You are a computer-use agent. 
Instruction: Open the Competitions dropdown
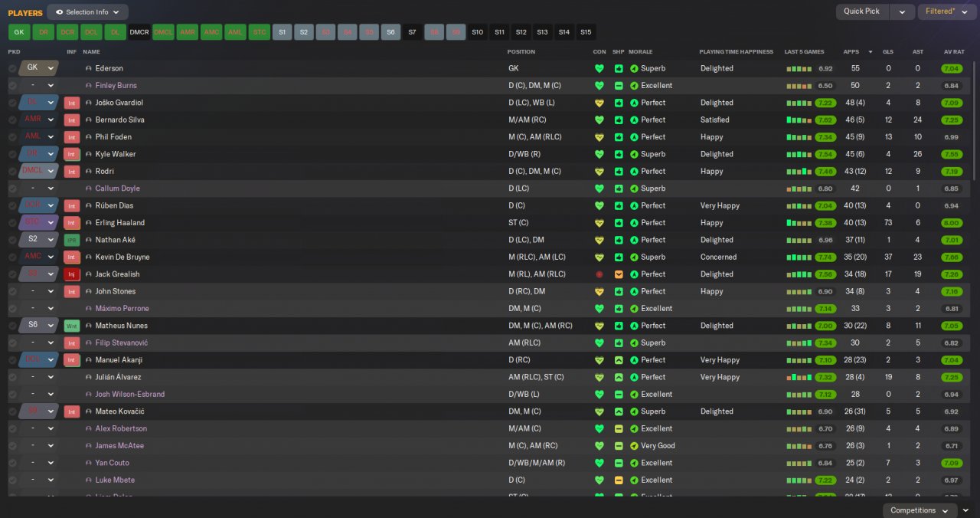920,510
